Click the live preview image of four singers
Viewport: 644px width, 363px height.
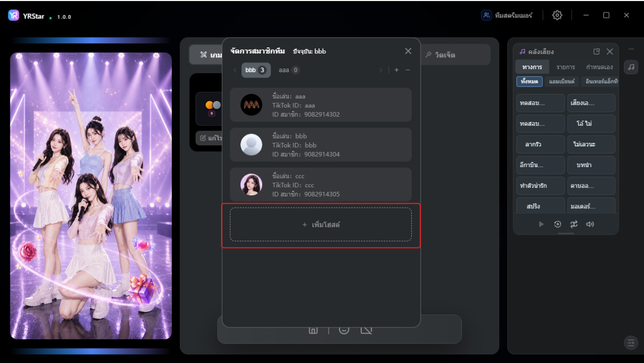click(x=91, y=196)
